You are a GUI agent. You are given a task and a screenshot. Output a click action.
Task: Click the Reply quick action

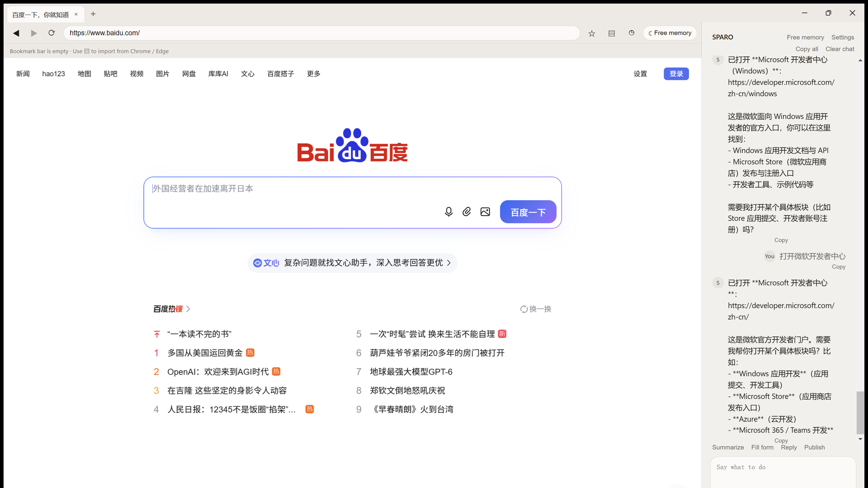tap(789, 447)
